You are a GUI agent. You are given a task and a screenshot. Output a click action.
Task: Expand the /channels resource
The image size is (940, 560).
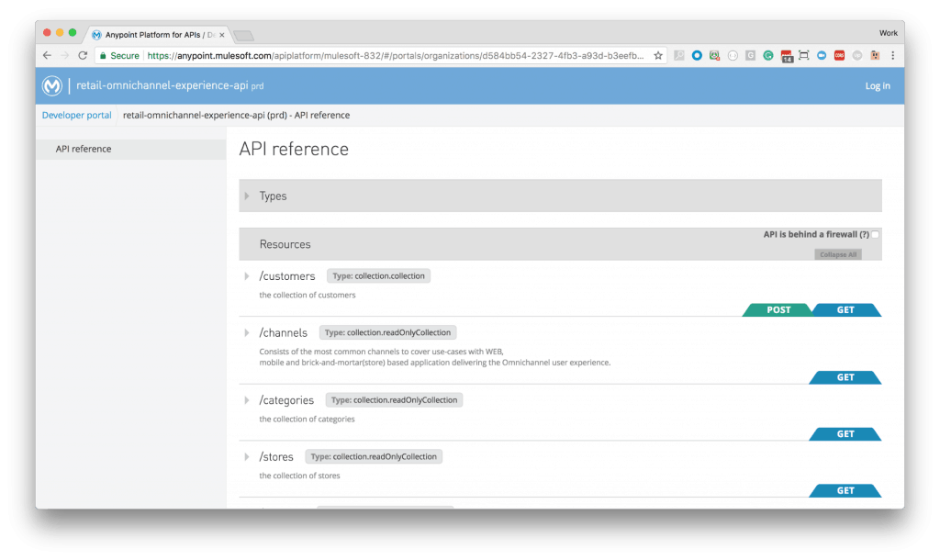246,333
